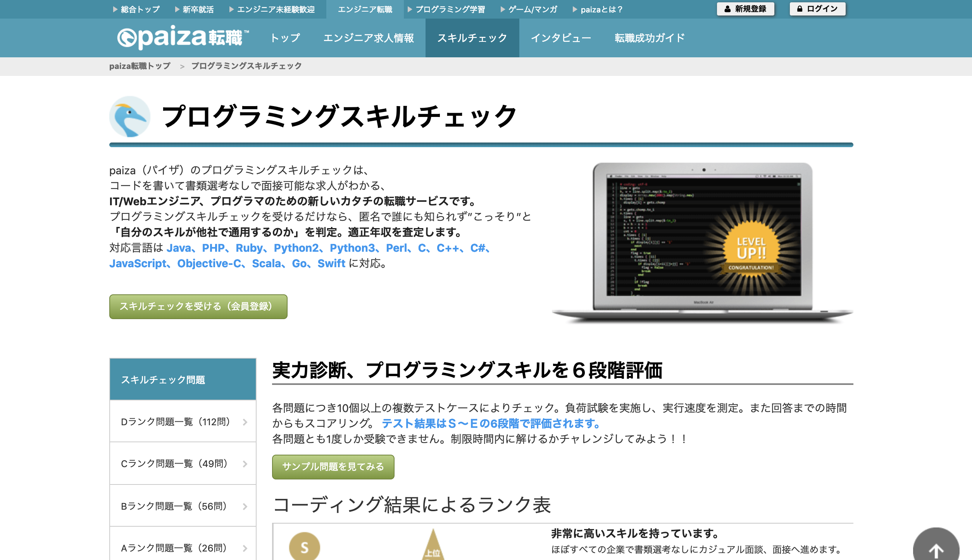Click the Swift language link
The width and height of the screenshot is (972, 560).
[331, 263]
